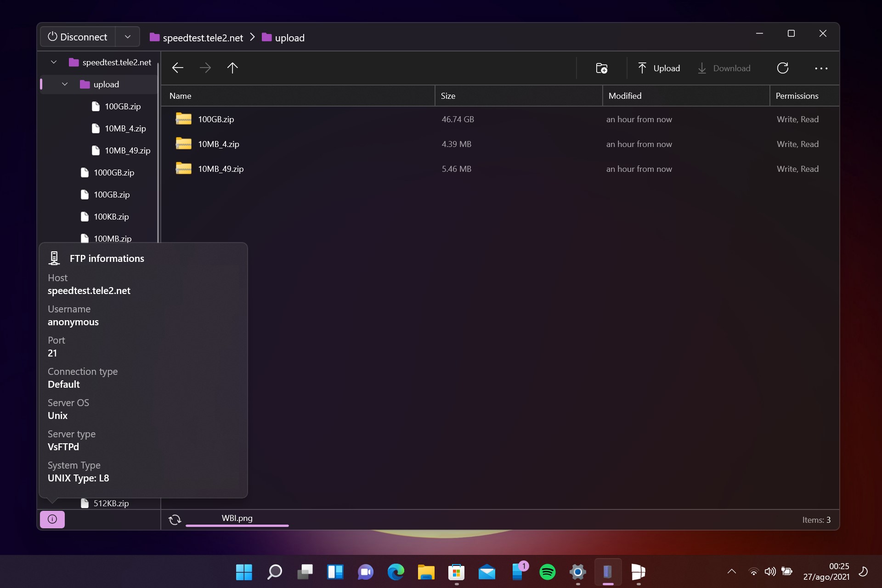The image size is (882, 588).
Task: Select 10MB_4.zip in the file list
Action: (x=500, y=144)
